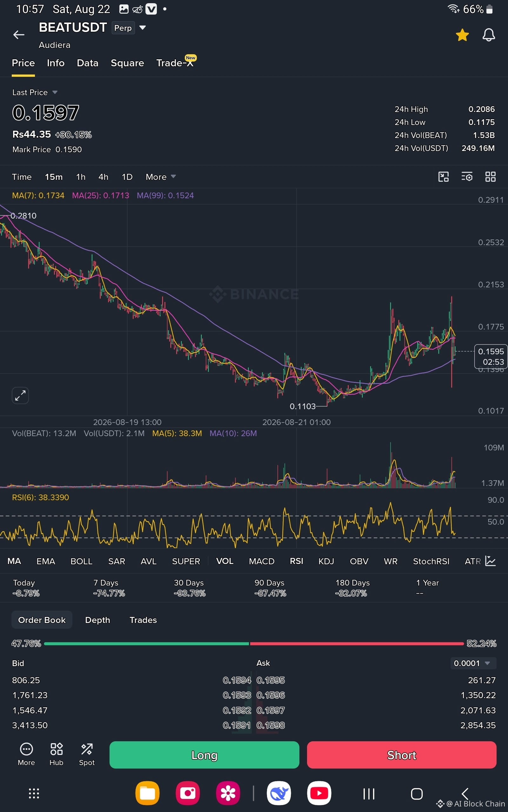
Task: Toggle the VOL sub-indicator
Action: point(225,561)
